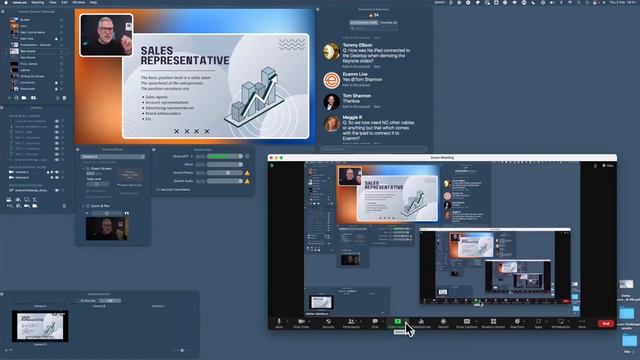Open arrow next to Participants in Zoom
The width and height of the screenshot is (640, 360).
361,322
